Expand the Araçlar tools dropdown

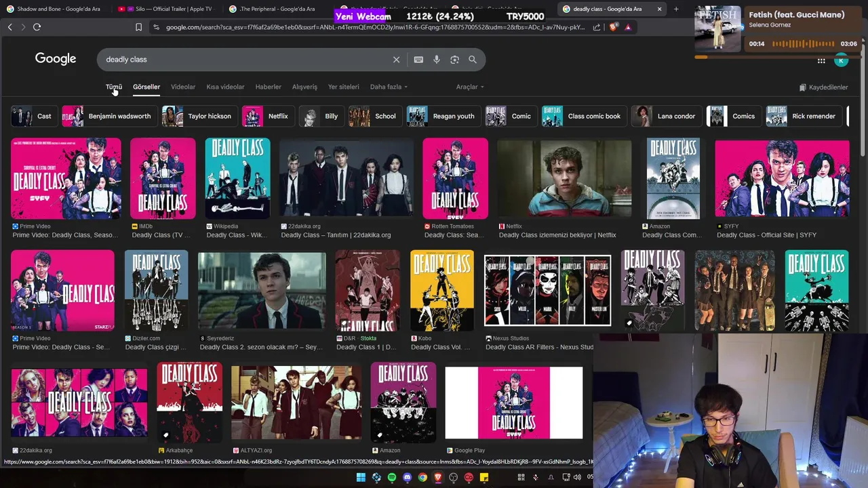click(x=470, y=87)
